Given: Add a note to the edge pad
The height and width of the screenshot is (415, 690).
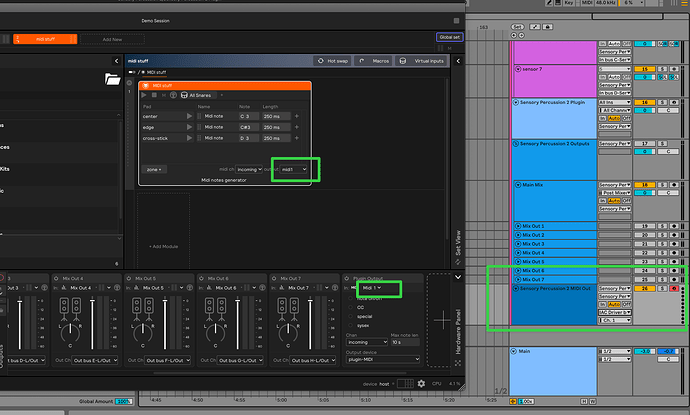Looking at the screenshot, I should pos(297,127).
